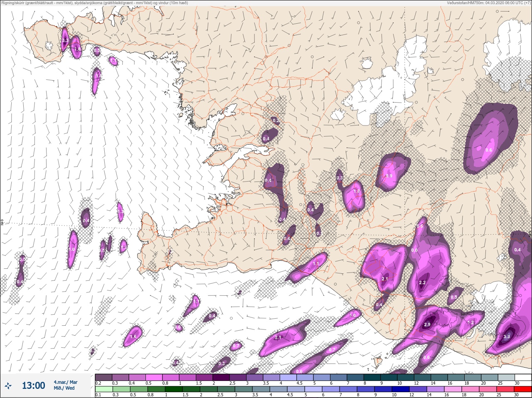This screenshot has height=398, width=532.
Task: Click the 4.5 label in the upper legend row
Action: [x=300, y=383]
